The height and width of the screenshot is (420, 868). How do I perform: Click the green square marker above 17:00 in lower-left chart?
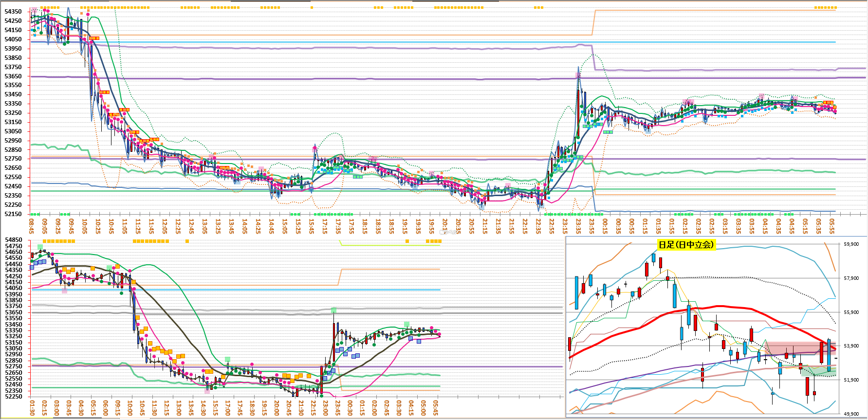(227, 360)
